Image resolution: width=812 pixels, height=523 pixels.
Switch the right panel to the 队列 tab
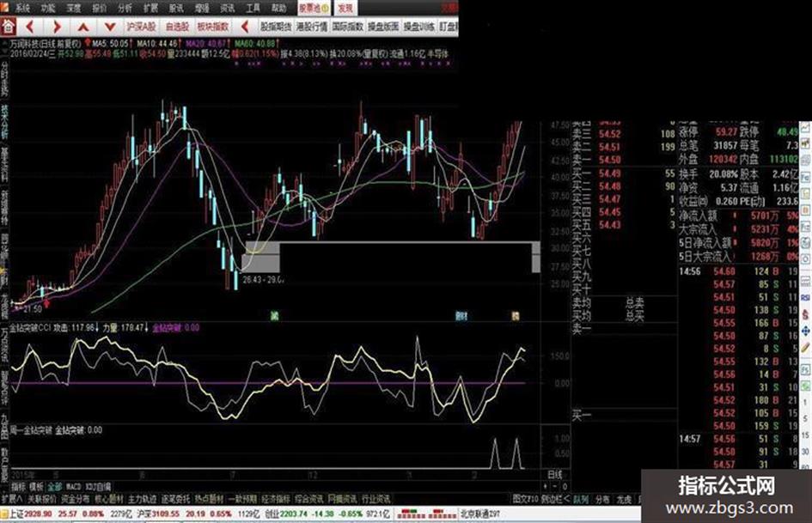click(x=581, y=500)
